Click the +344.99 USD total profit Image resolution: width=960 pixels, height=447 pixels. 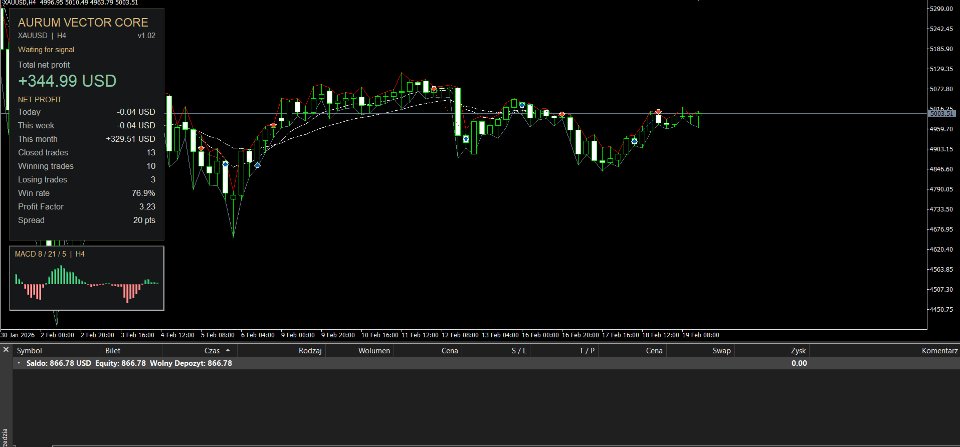tap(67, 81)
